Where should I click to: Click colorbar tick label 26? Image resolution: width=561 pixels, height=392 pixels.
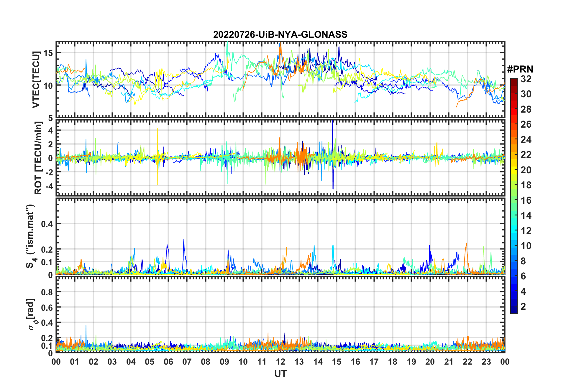click(x=526, y=124)
